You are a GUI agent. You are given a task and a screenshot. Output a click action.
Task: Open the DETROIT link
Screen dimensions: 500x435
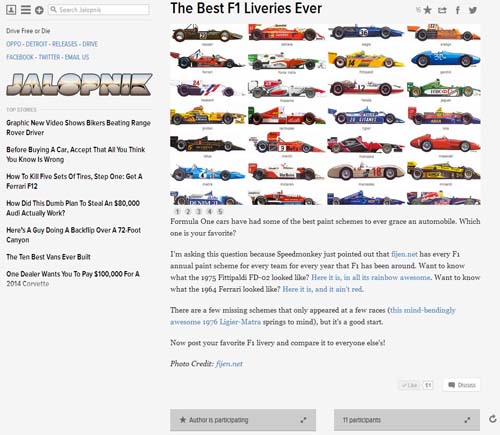[x=36, y=44]
